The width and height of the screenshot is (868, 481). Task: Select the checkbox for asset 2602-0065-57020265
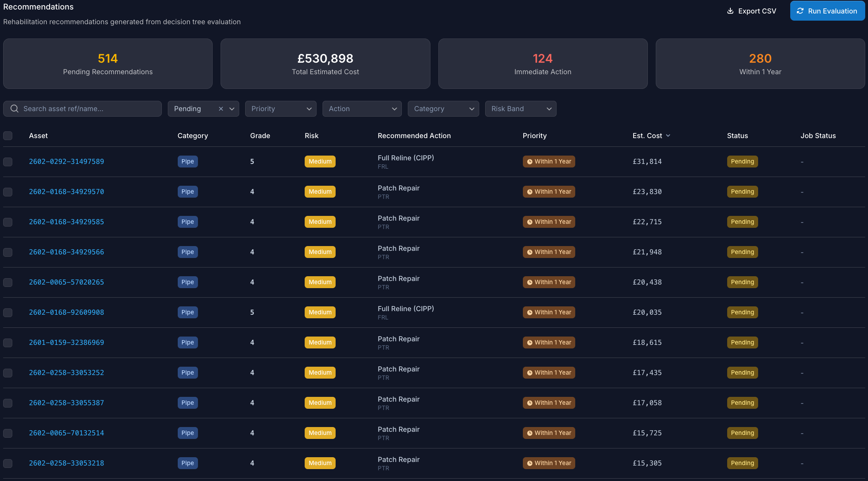8,282
